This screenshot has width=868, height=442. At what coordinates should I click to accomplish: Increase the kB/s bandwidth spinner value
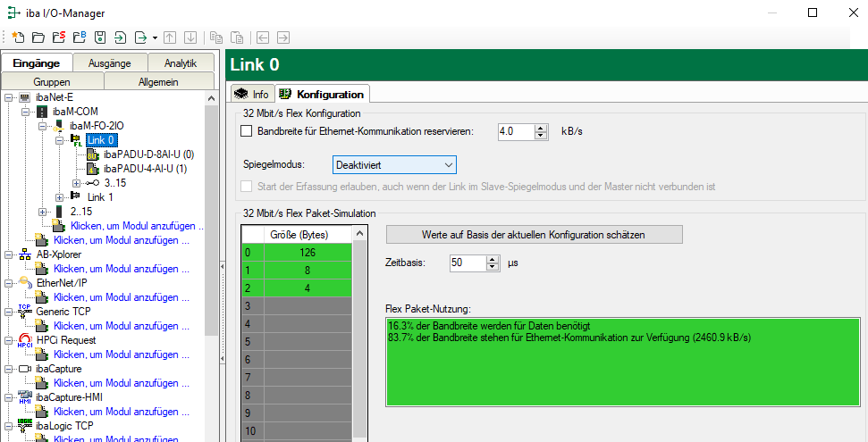point(541,128)
